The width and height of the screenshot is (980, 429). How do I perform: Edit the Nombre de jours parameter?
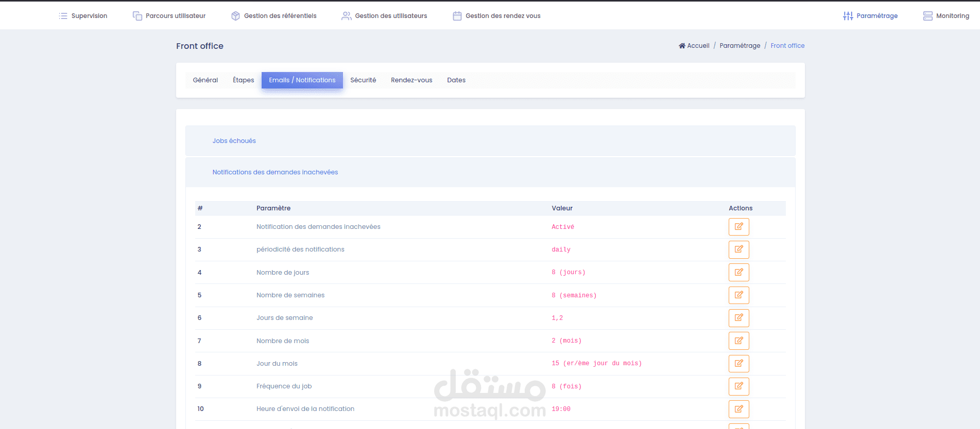click(738, 272)
